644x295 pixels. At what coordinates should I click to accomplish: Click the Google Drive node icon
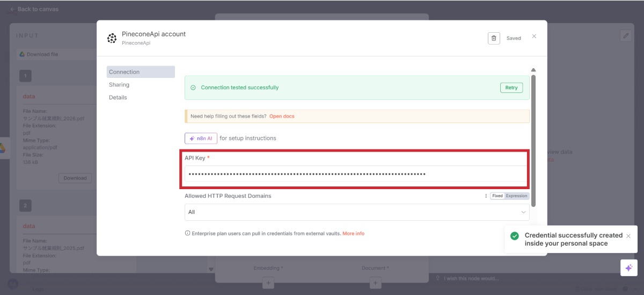click(x=2, y=148)
